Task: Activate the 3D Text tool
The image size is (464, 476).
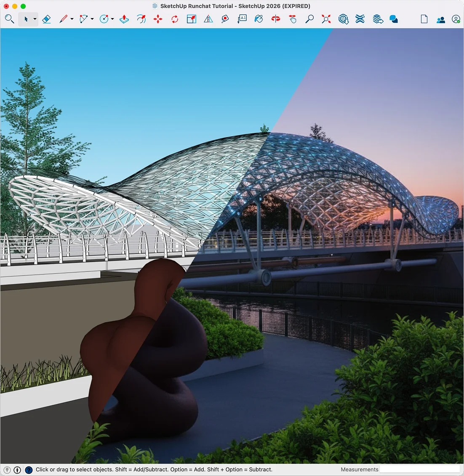Action: tap(241, 19)
